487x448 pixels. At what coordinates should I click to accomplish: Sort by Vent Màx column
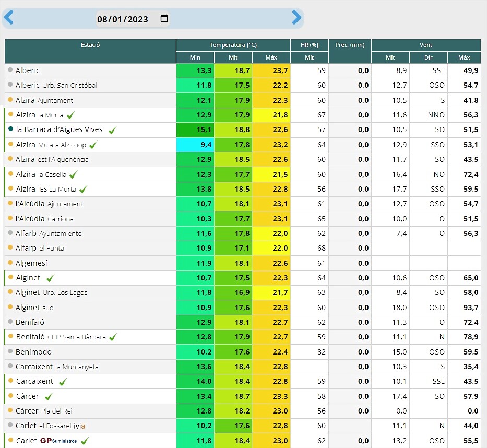464,57
